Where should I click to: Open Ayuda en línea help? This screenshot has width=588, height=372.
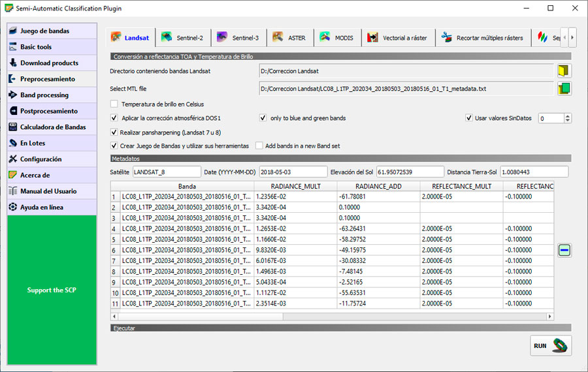[52, 207]
